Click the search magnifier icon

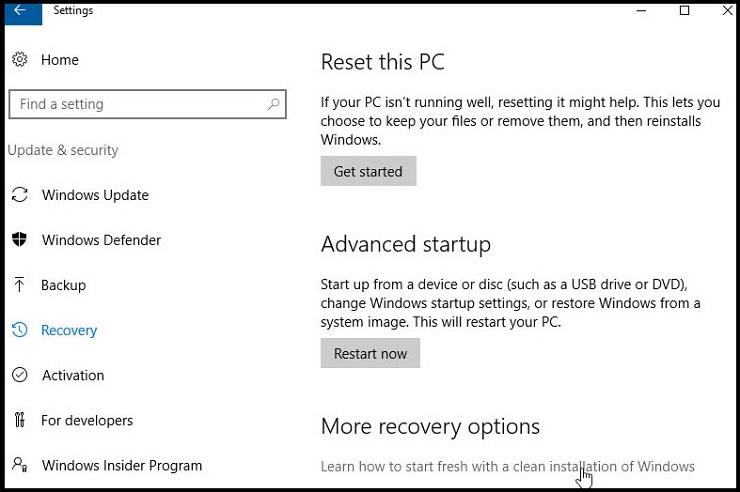(274, 104)
